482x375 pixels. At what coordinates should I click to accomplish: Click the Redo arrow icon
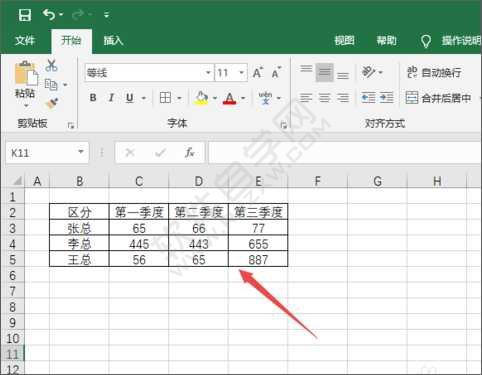[77, 14]
